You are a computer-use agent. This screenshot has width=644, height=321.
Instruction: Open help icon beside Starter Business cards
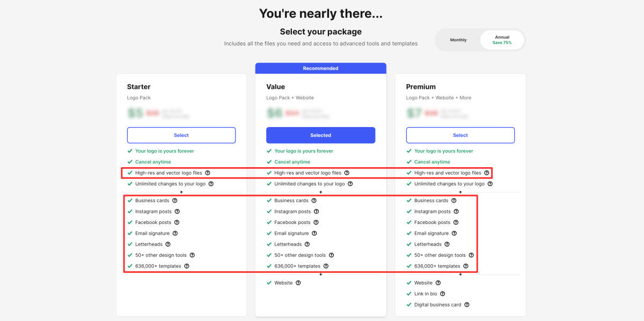tap(175, 200)
